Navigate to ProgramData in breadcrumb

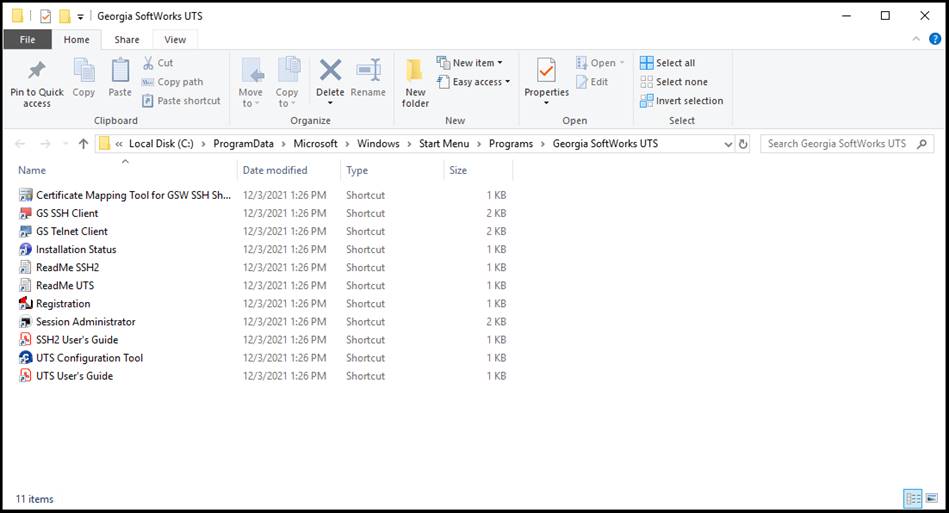click(243, 144)
